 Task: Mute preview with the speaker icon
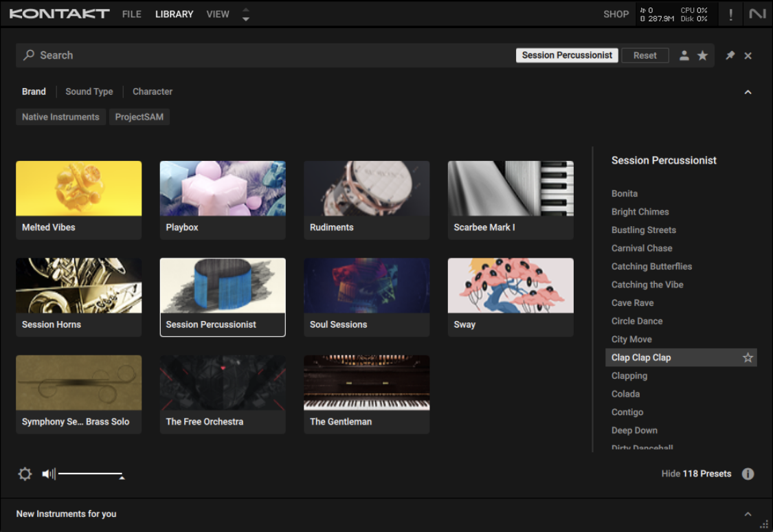click(x=48, y=474)
